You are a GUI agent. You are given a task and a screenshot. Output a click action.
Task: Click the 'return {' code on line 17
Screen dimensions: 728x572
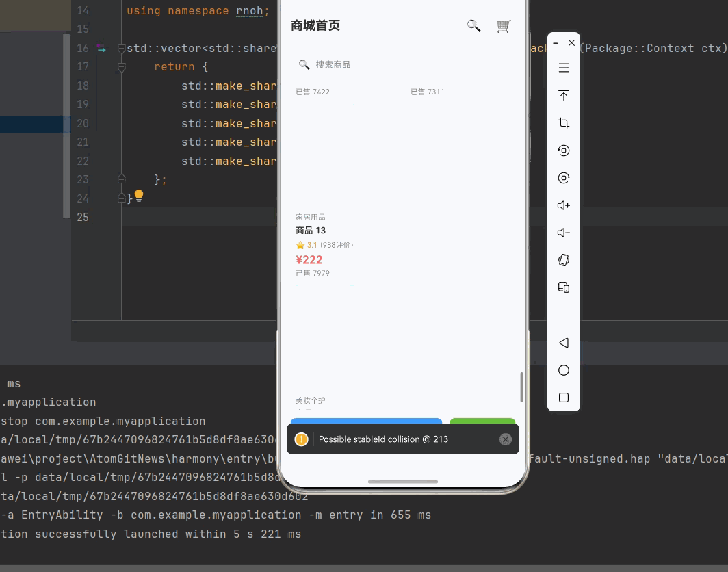point(181,67)
